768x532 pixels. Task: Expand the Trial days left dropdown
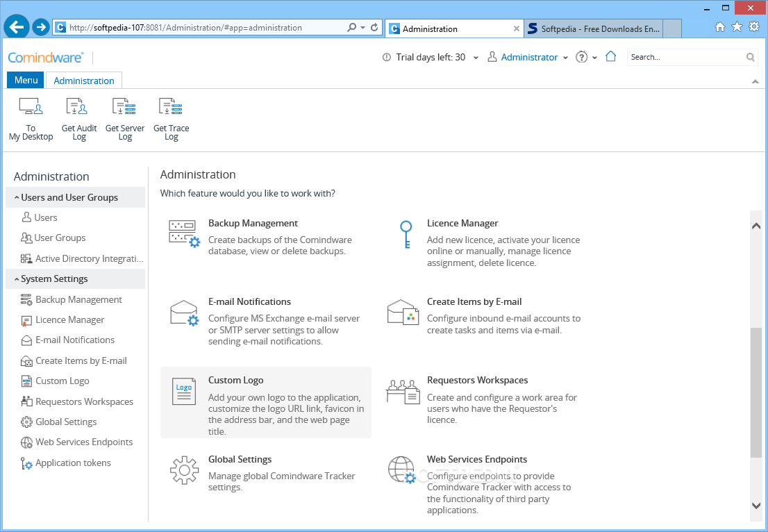click(x=475, y=58)
